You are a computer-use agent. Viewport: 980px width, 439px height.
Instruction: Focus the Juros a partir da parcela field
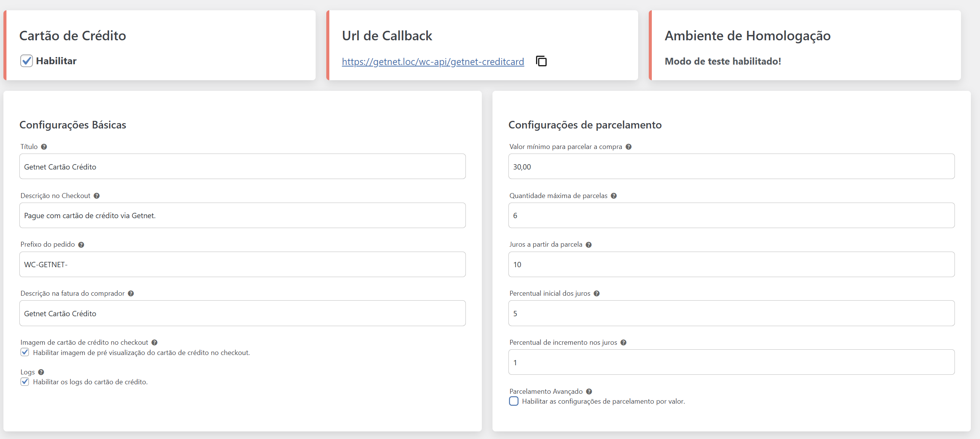point(731,265)
